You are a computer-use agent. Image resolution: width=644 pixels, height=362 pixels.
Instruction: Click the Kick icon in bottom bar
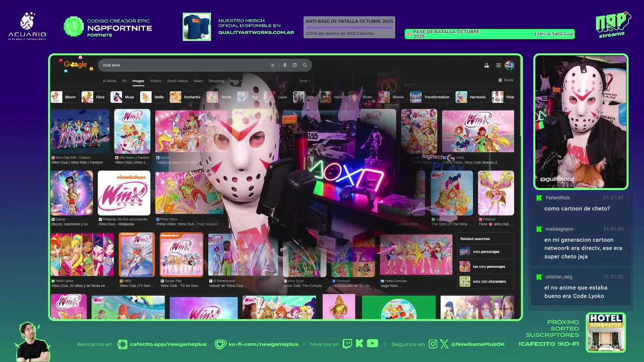pos(359,344)
